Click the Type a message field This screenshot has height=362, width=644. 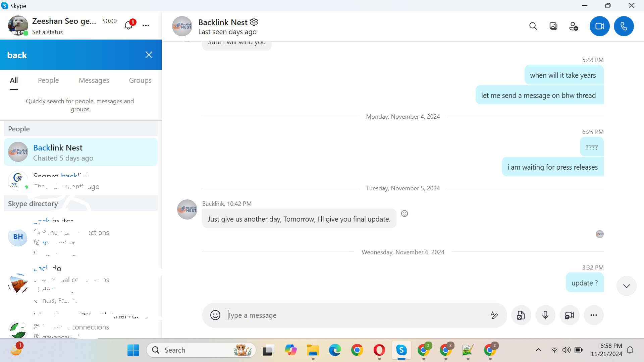coord(356,315)
